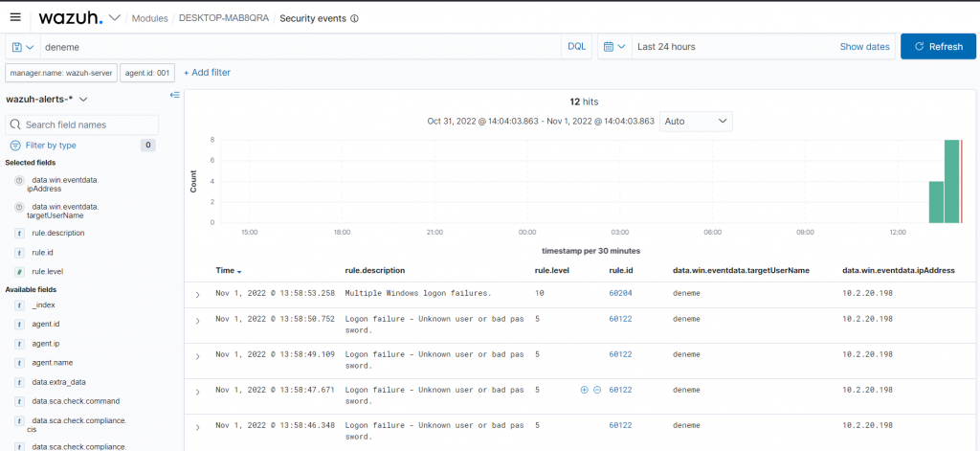Image resolution: width=980 pixels, height=451 pixels.
Task: Sort by Time column header
Action: tap(228, 271)
